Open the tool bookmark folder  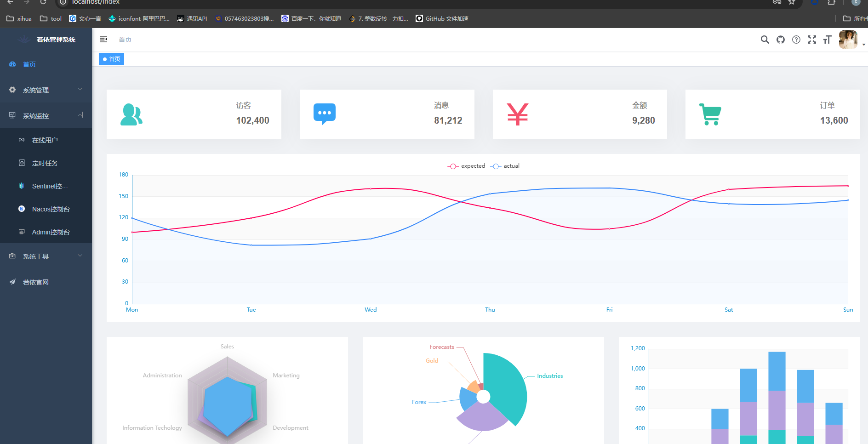click(51, 18)
